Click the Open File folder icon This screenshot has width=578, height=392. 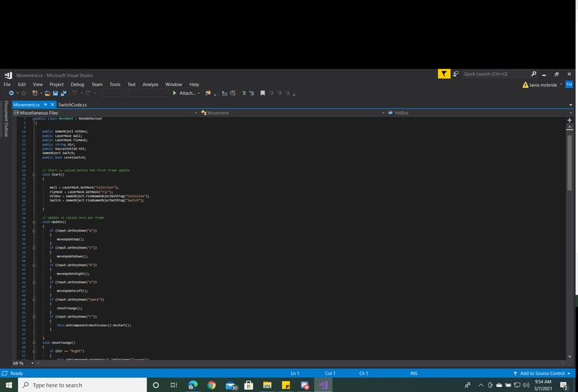[47, 93]
